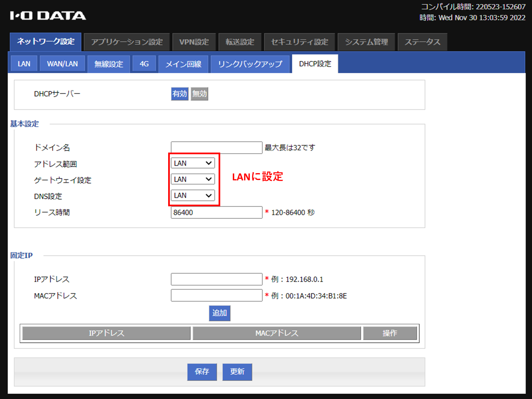This screenshot has height=399, width=532.
Task: Save settings with the 保存 button
Action: pos(202,372)
